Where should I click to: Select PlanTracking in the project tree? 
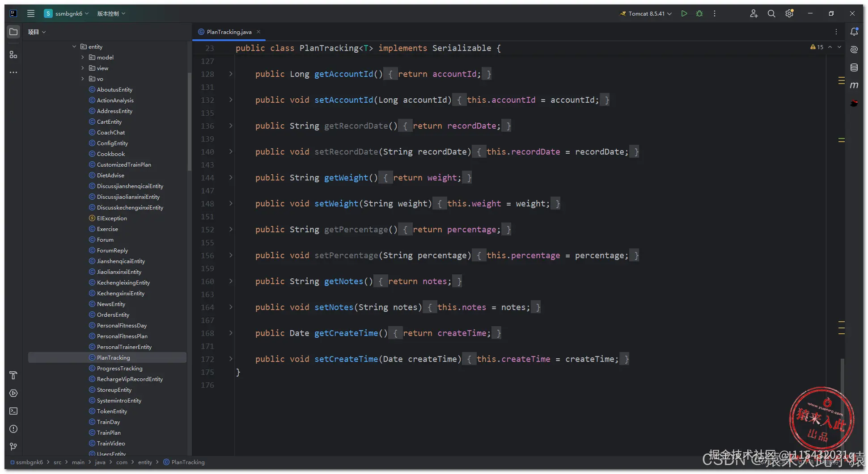coord(107,357)
